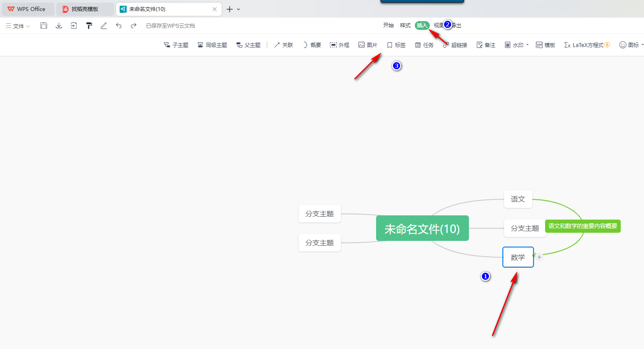
Task: Open the 文件 menu
Action: (x=18, y=26)
